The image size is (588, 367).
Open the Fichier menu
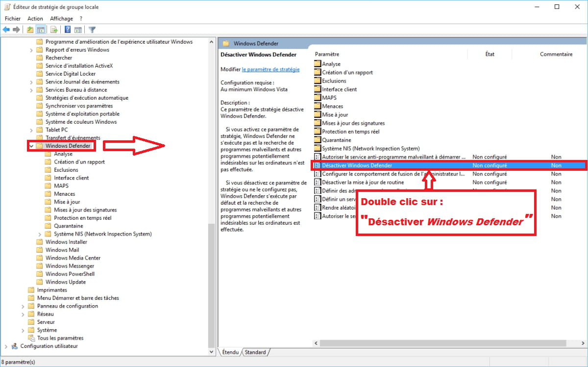(13, 19)
